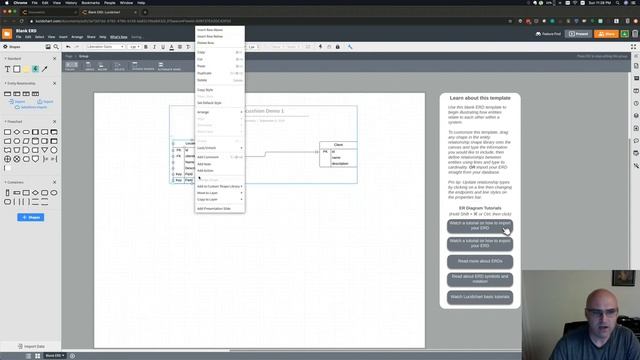This screenshot has height=360, width=640.
Task: Open list view of pages at bottom
Action: (x=29, y=356)
